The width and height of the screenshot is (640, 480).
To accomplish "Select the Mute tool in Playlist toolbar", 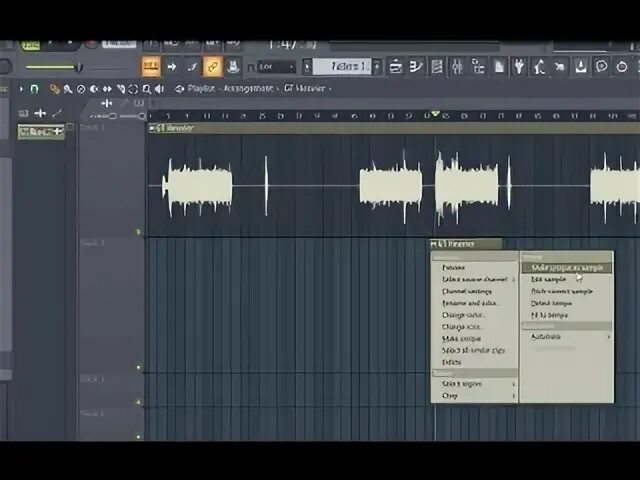I will 94,89.
